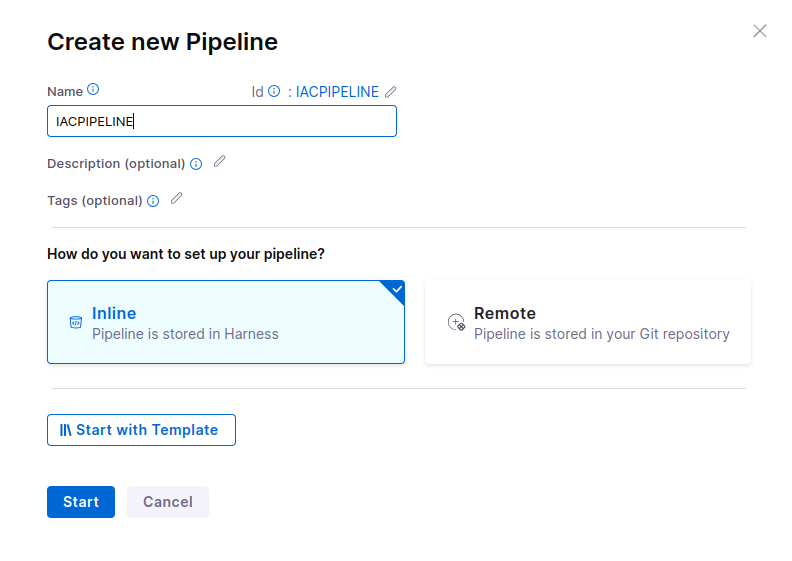The height and width of the screenshot is (561, 792).
Task: Select the Inline pipeline option card
Action: click(x=225, y=322)
